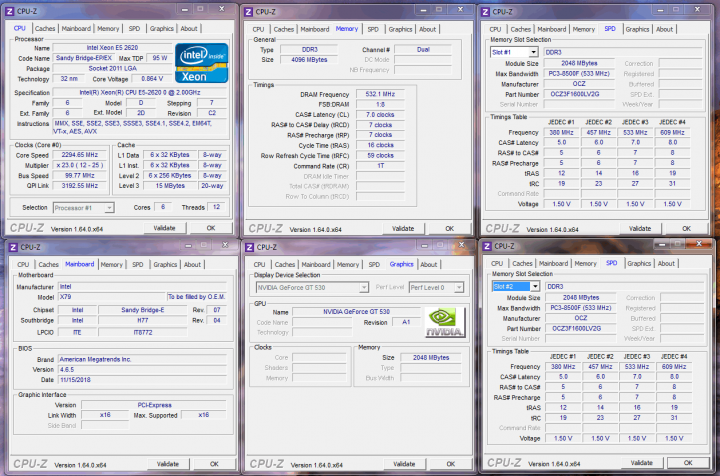
Task: Click the Command Rate value 1T
Action: pos(380,166)
